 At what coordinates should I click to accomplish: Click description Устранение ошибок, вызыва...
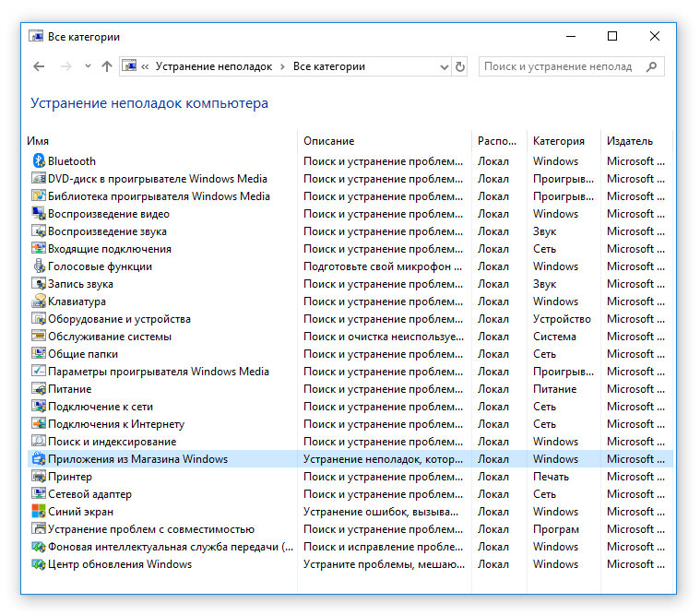coord(381,512)
